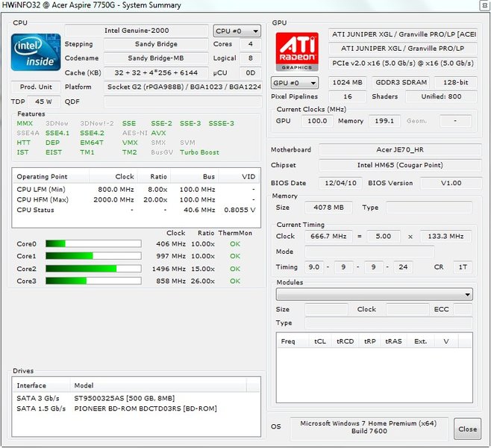Click the BIOS Date 12/04/10 field
Image resolution: width=491 pixels, height=448 pixels.
340,183
